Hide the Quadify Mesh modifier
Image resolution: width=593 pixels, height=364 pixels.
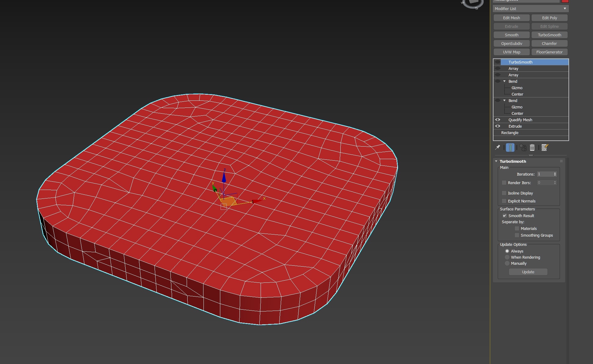click(x=498, y=120)
